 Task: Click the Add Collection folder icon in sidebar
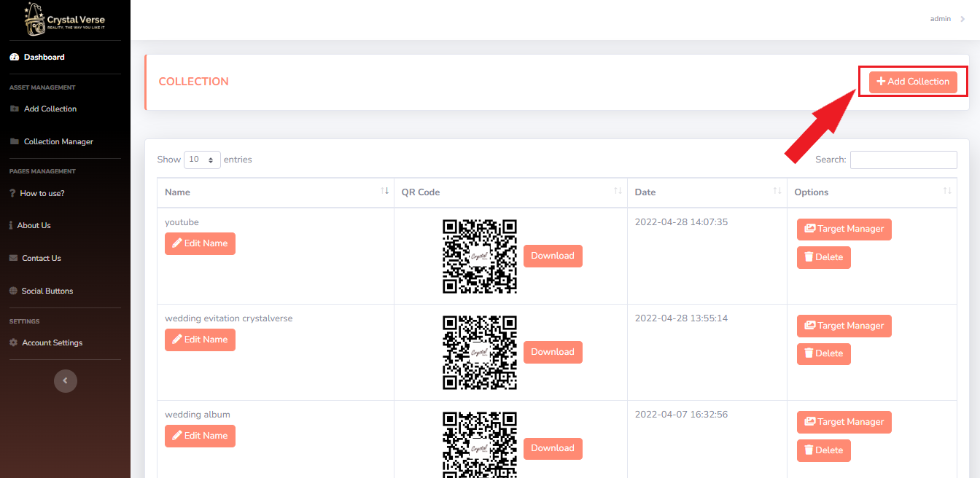[x=14, y=109]
